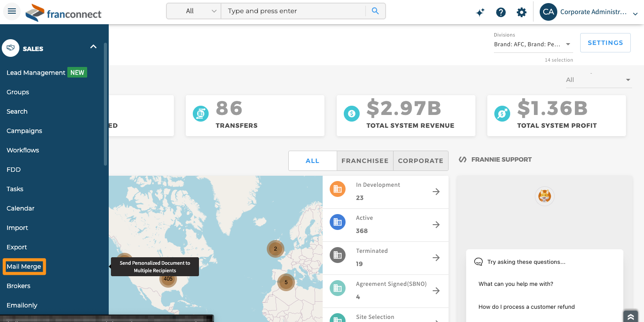
Task: Click the In Development arrow icon
Action: click(436, 192)
